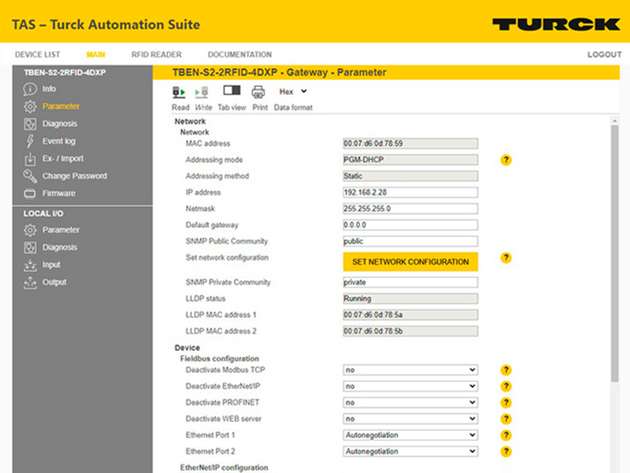Click the Fieldbus configuration heading
630x473 pixels.
(219, 358)
